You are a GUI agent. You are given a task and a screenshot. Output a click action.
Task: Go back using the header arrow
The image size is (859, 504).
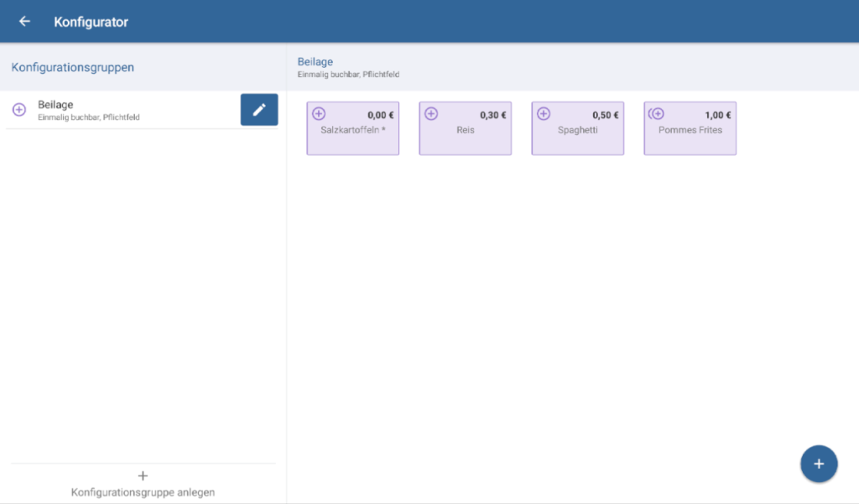pyautogui.click(x=24, y=22)
